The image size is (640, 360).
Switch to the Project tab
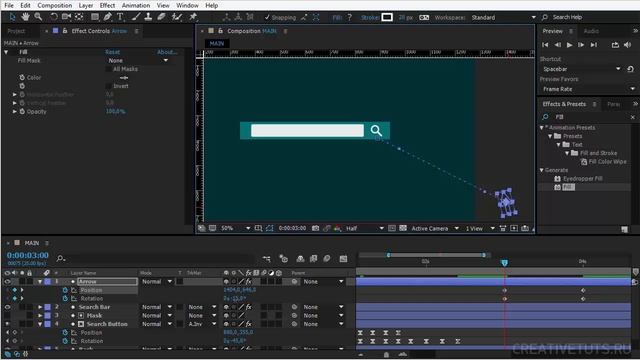click(x=16, y=31)
